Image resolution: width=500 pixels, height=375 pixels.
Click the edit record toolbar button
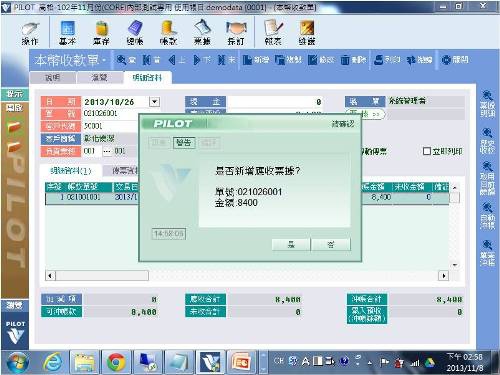(321, 60)
